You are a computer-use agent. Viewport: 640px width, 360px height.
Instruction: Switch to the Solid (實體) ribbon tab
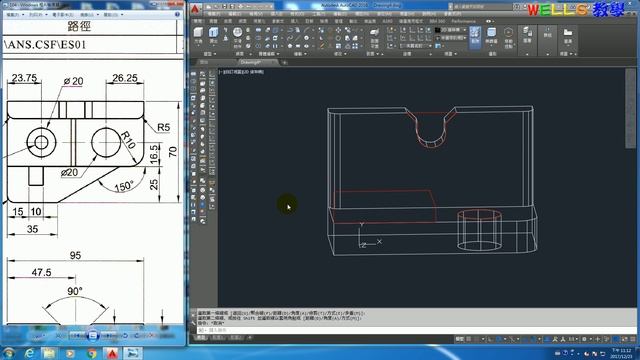pyautogui.click(x=213, y=21)
